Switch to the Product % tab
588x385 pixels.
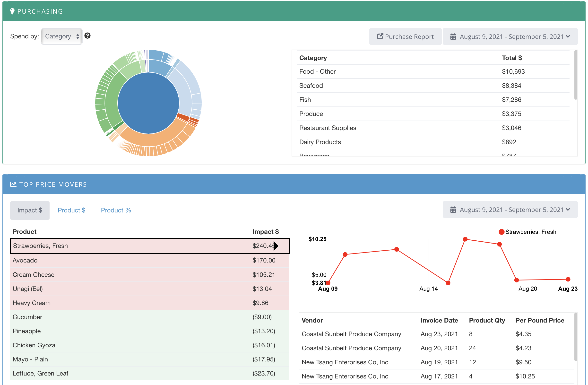(116, 210)
